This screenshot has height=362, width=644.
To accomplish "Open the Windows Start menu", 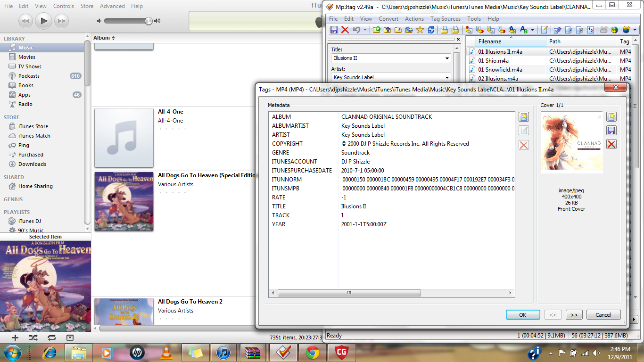I will tap(12, 352).
